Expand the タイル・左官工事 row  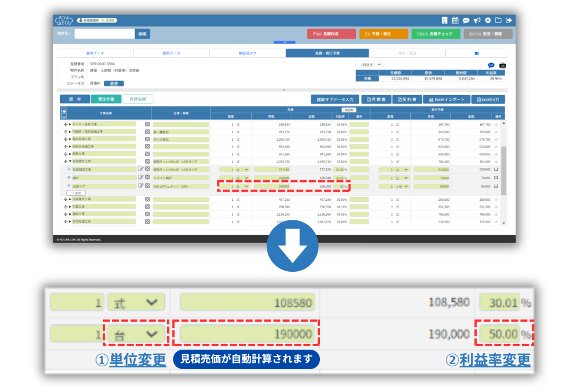click(70, 124)
